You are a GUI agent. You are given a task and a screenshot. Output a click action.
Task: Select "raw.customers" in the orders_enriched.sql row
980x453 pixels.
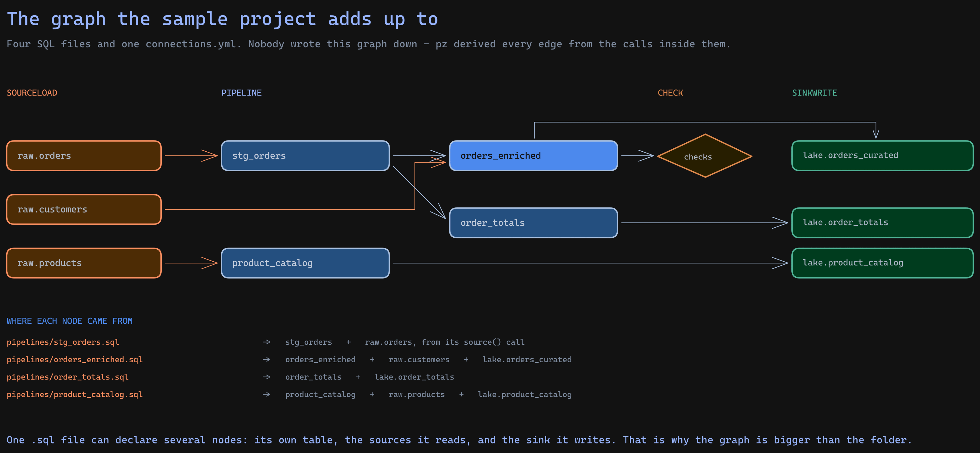click(419, 359)
